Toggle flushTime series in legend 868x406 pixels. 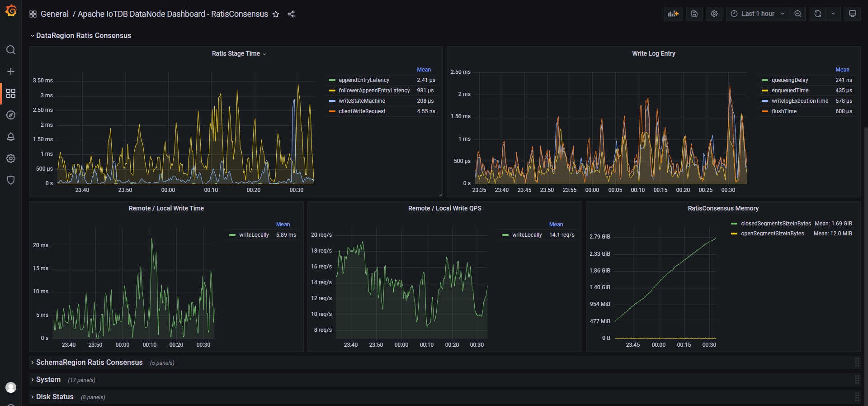pos(784,111)
